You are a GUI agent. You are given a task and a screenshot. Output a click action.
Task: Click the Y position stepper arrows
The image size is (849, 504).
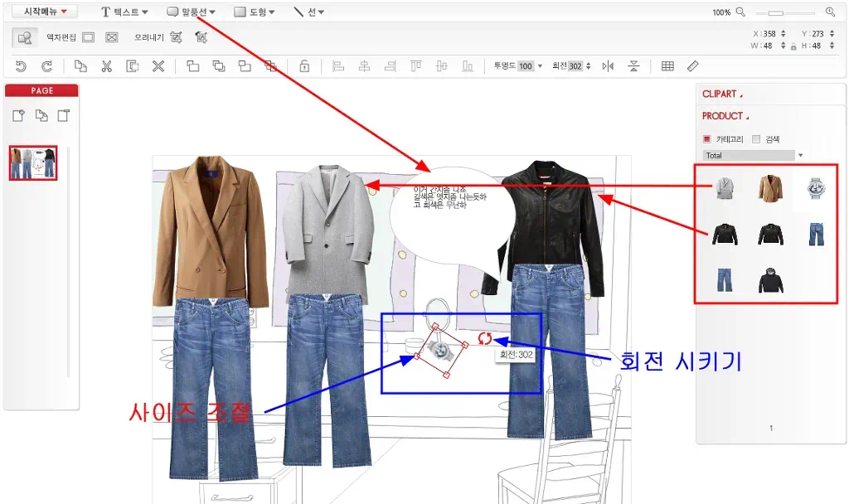click(832, 33)
